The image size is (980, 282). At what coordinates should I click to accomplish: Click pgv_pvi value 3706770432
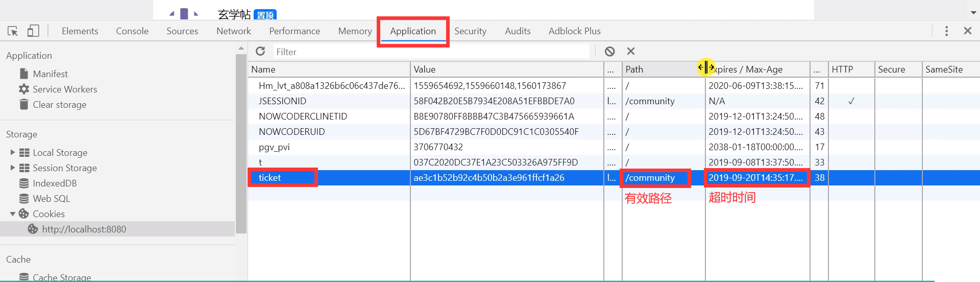pos(438,147)
